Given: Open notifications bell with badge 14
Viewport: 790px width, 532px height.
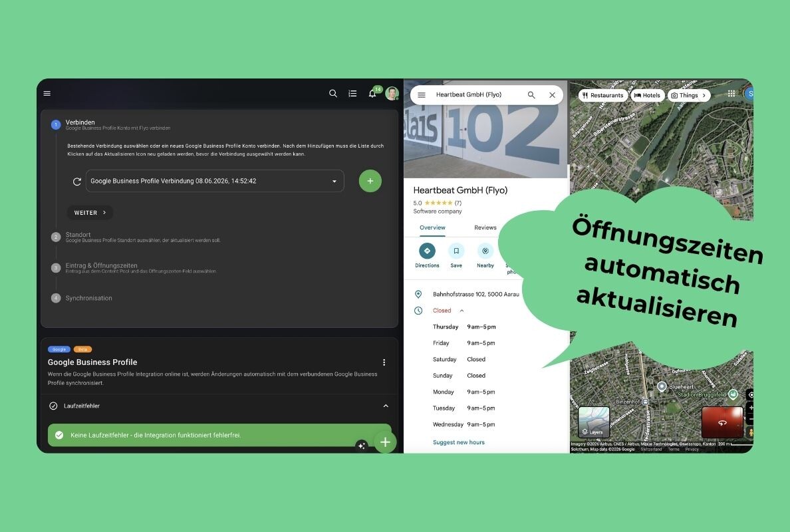Looking at the screenshot, I should tap(372, 93).
